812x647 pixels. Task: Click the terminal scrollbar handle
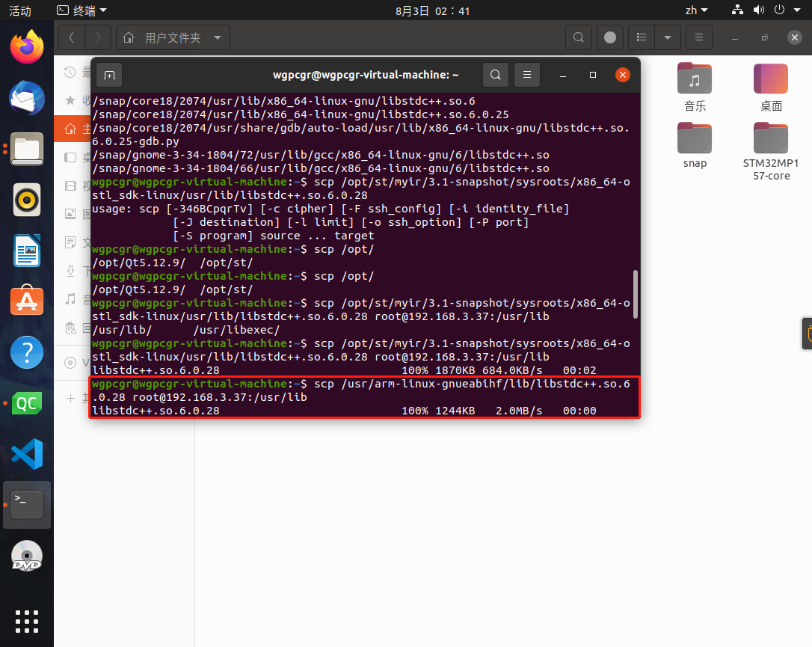coord(636,294)
